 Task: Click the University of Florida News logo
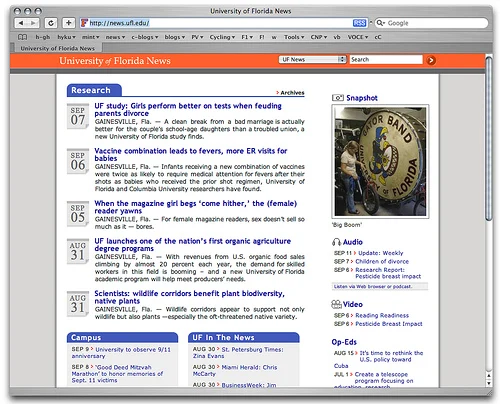(115, 61)
